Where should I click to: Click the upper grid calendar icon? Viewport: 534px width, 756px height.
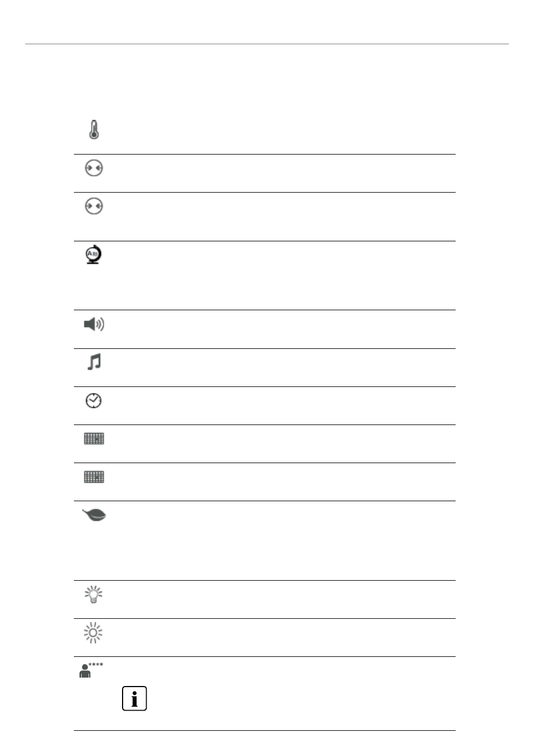click(x=94, y=438)
